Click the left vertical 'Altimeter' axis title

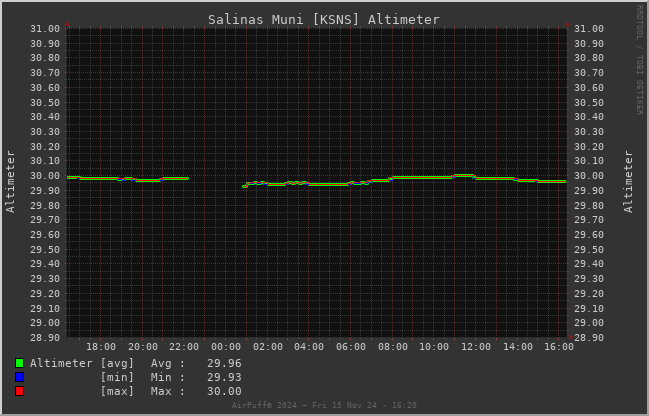click(x=10, y=182)
